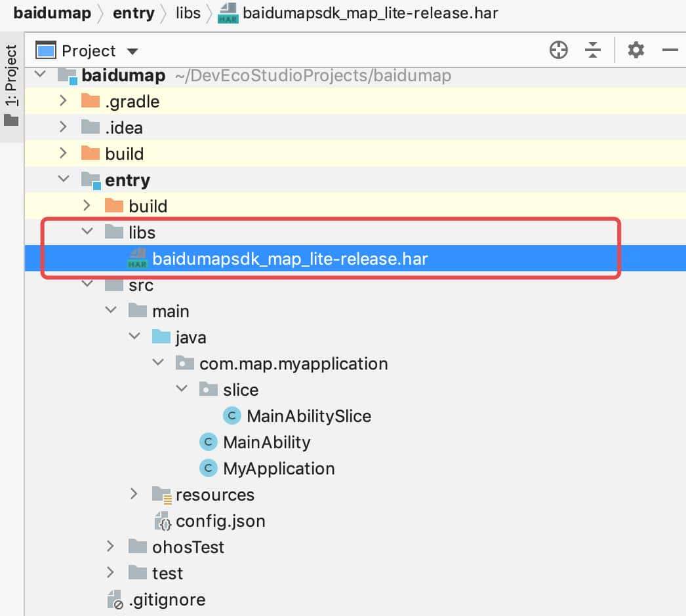Expand the ohosTest folder
686x616 pixels.
(110, 547)
